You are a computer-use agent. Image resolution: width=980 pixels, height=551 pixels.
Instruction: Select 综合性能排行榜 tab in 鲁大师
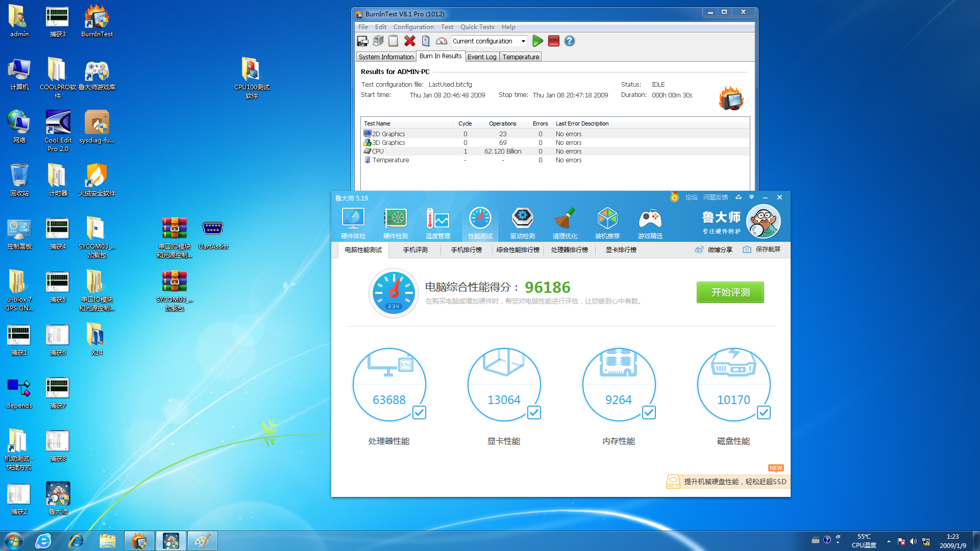coord(518,249)
